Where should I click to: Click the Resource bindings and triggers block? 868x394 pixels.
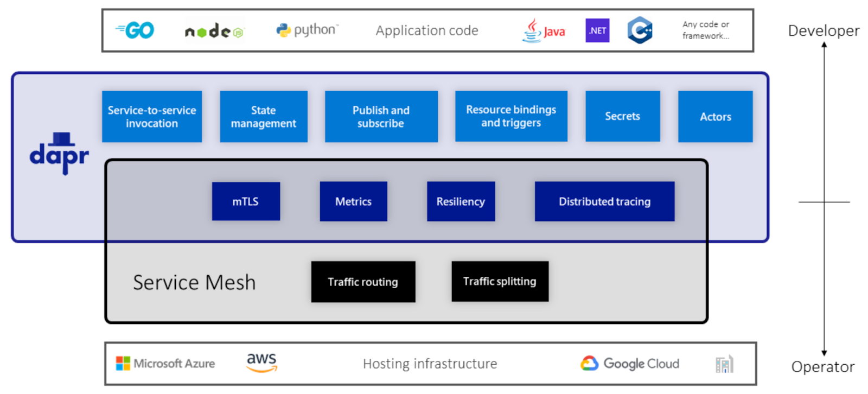coord(511,116)
